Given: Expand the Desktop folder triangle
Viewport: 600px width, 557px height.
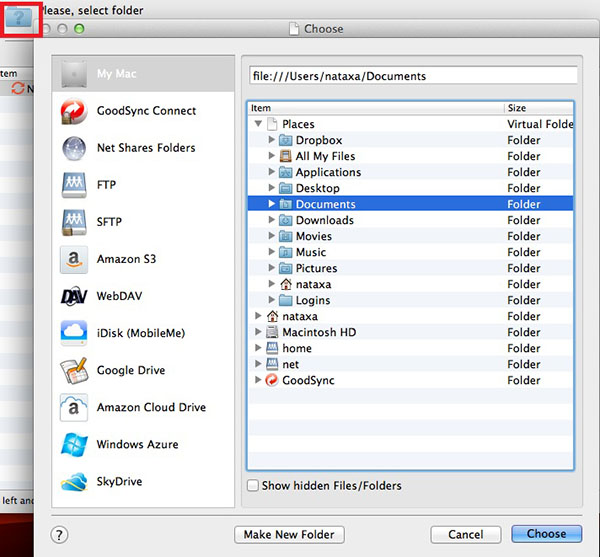Looking at the screenshot, I should point(271,188).
